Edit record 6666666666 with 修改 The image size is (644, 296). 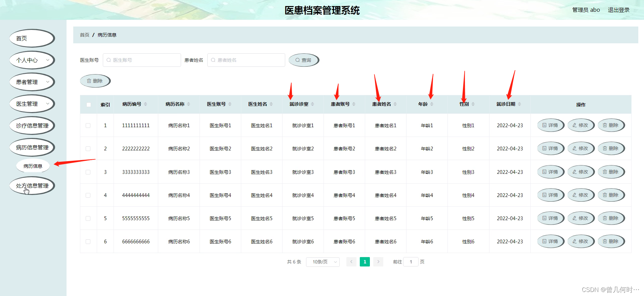581,241
